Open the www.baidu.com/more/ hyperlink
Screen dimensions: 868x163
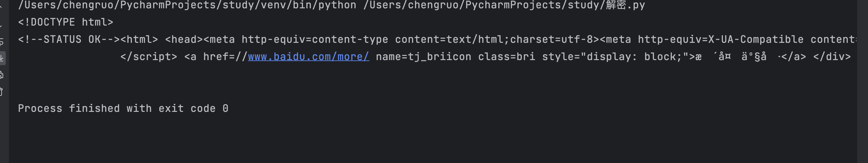(308, 57)
